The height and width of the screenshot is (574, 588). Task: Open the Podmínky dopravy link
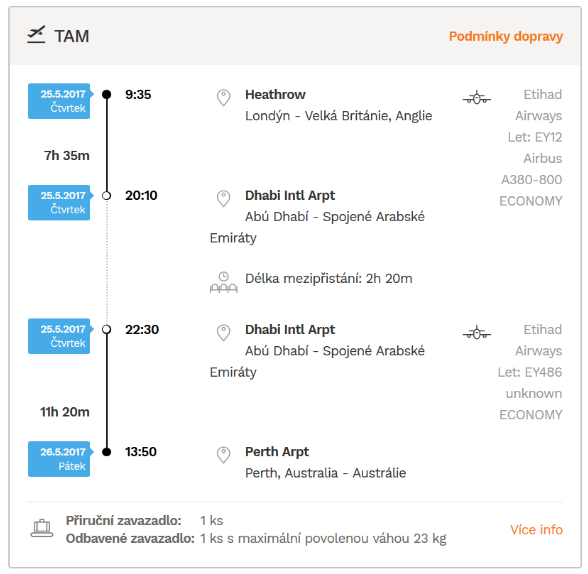tap(506, 36)
